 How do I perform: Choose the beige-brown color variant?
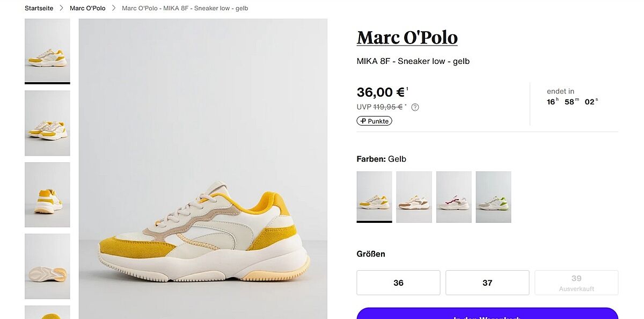[x=414, y=197]
